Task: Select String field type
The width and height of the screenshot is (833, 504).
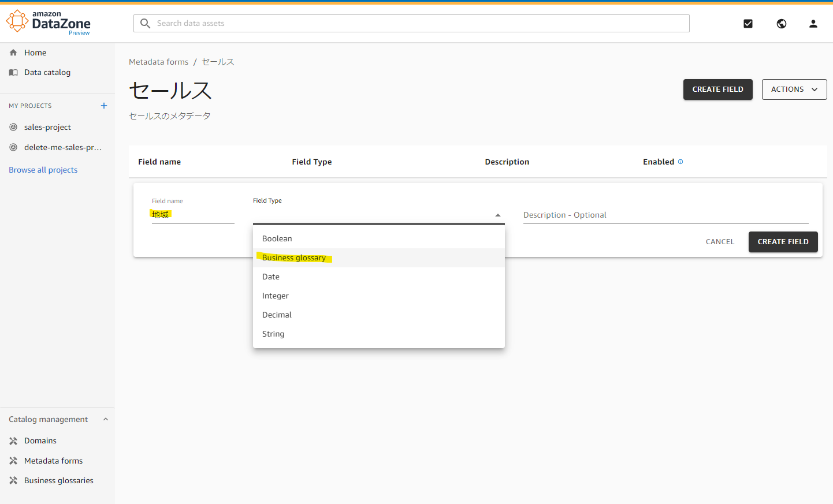Action: click(x=379, y=334)
